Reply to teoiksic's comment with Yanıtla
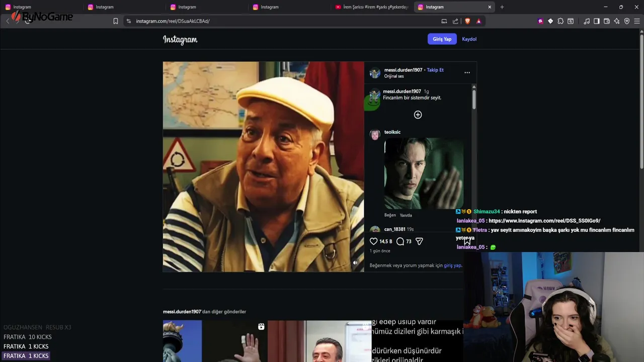This screenshot has width=644, height=362. tap(406, 215)
